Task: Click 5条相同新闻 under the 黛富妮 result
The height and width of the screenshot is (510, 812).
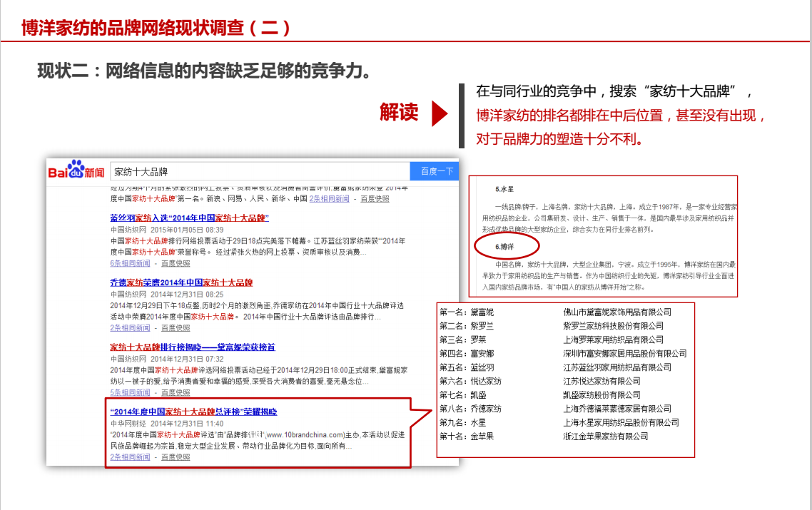Action: point(130,393)
